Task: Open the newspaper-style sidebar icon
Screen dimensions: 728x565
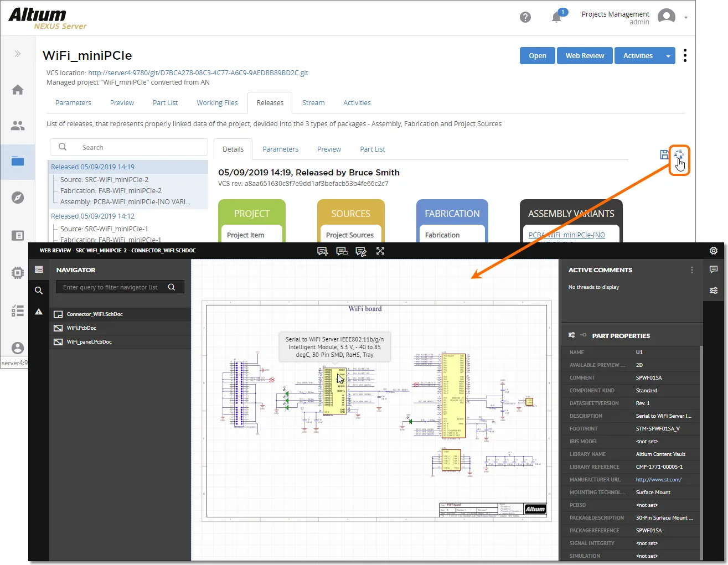Action: point(18,236)
